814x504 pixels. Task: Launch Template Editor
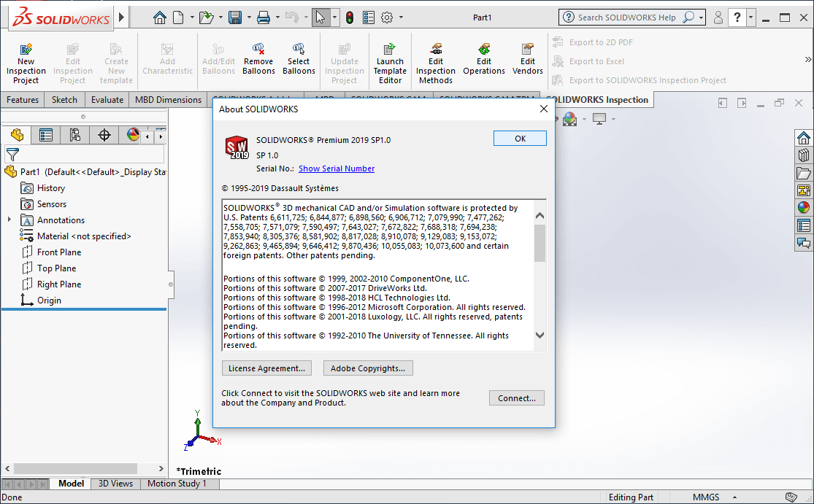click(x=390, y=63)
